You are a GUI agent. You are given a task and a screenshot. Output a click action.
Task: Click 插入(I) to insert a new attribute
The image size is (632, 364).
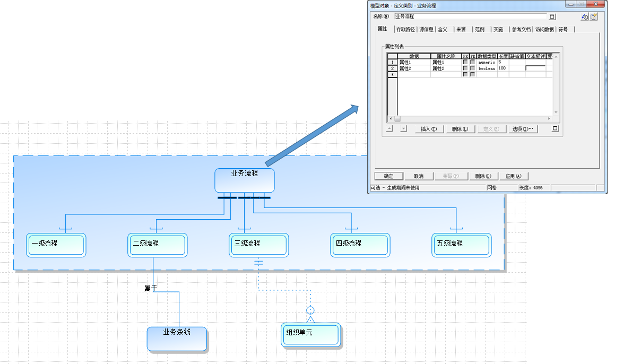point(429,128)
